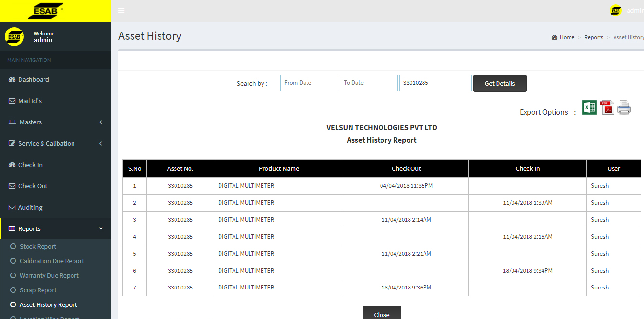This screenshot has height=319, width=644.
Task: Click the Service & Calibation edit icon
Action: pyautogui.click(x=12, y=144)
